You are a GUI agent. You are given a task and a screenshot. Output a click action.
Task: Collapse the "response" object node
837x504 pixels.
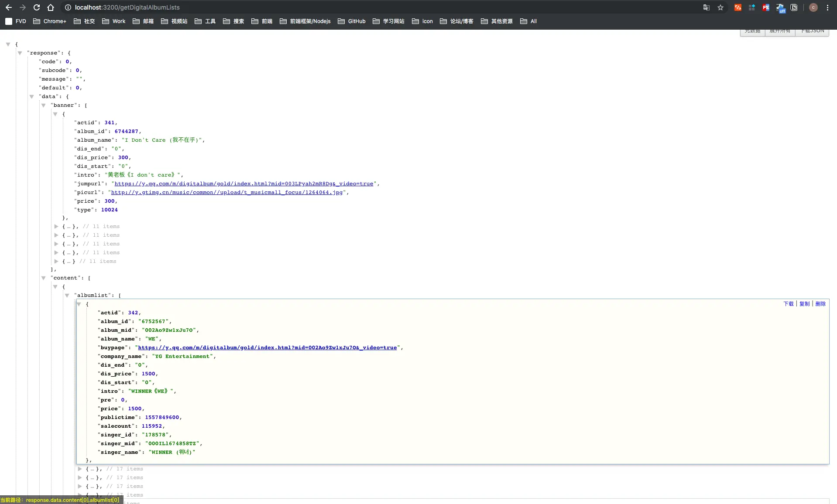click(20, 53)
